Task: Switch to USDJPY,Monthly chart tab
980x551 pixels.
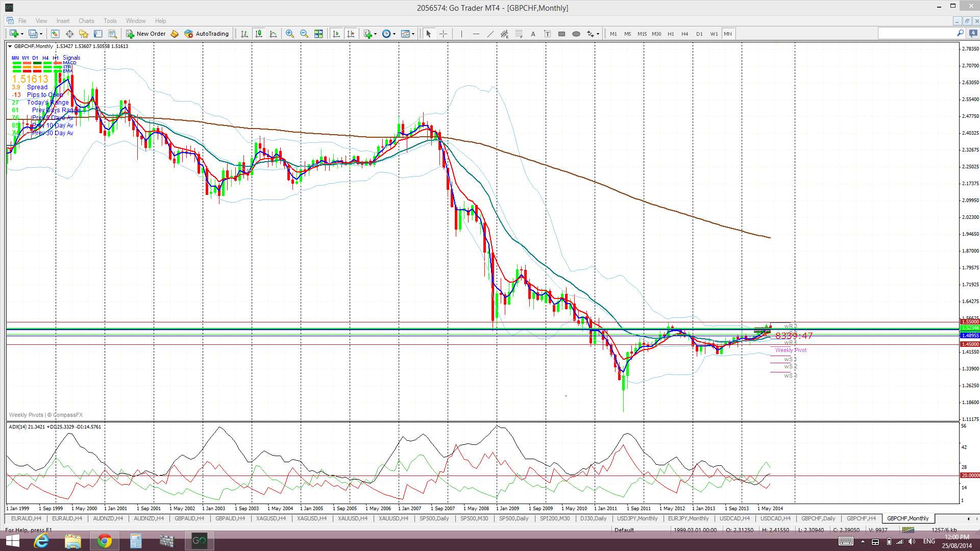Action: point(637,518)
